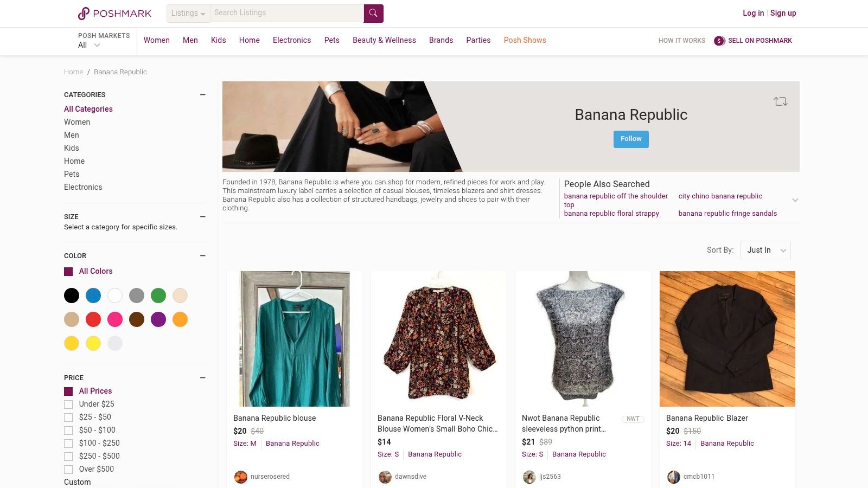Click the share icon on Banana Republic banner
The image size is (868, 488).
click(x=780, y=101)
